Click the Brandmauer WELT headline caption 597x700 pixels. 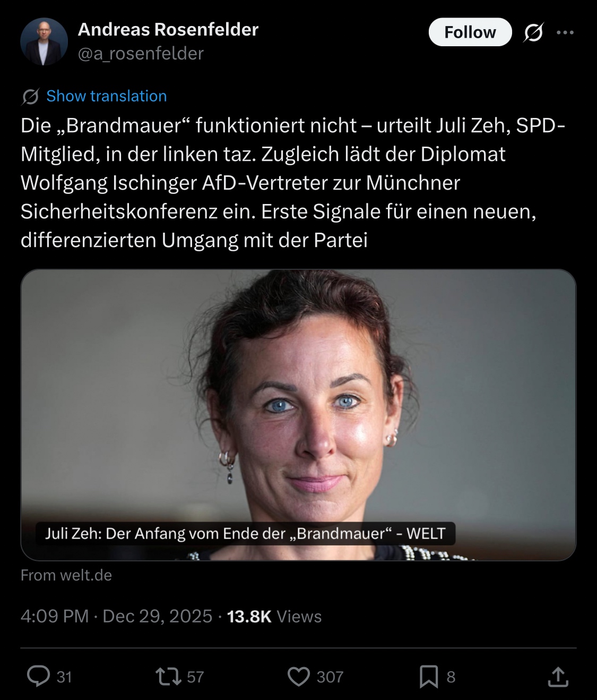[245, 533]
